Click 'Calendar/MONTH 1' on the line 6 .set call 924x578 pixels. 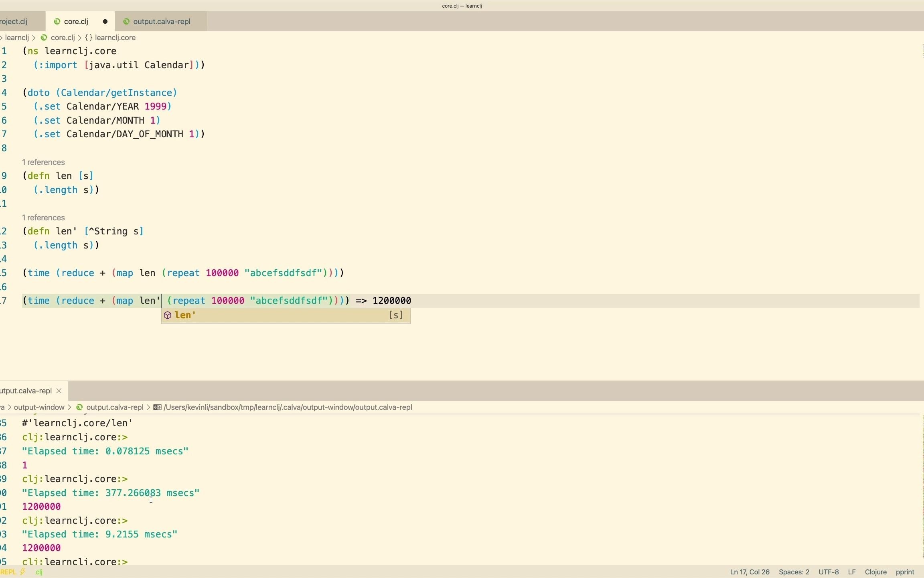click(x=111, y=120)
